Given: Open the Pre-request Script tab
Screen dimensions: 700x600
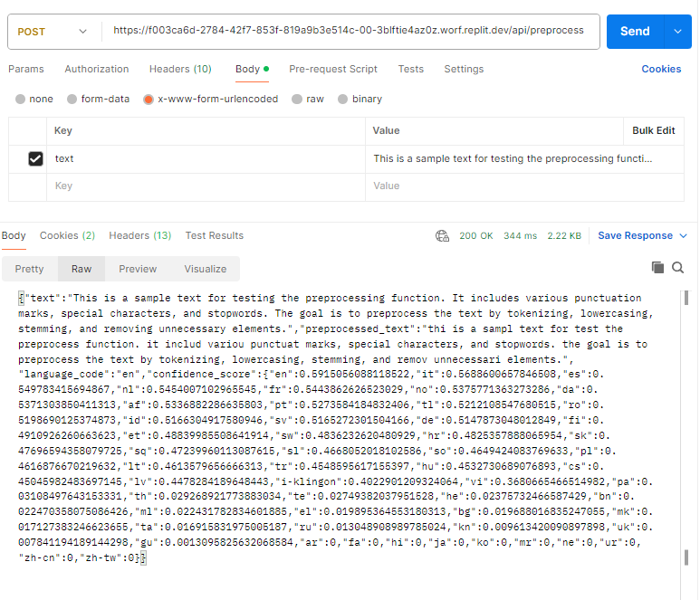Looking at the screenshot, I should 333,69.
